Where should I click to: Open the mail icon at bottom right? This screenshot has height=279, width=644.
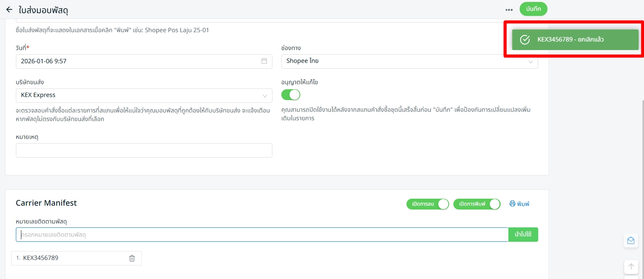pos(630,241)
